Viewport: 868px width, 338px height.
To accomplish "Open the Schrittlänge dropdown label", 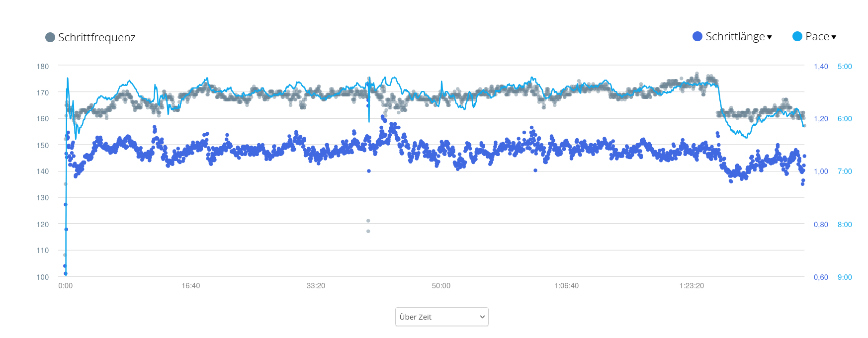I will pos(735,36).
